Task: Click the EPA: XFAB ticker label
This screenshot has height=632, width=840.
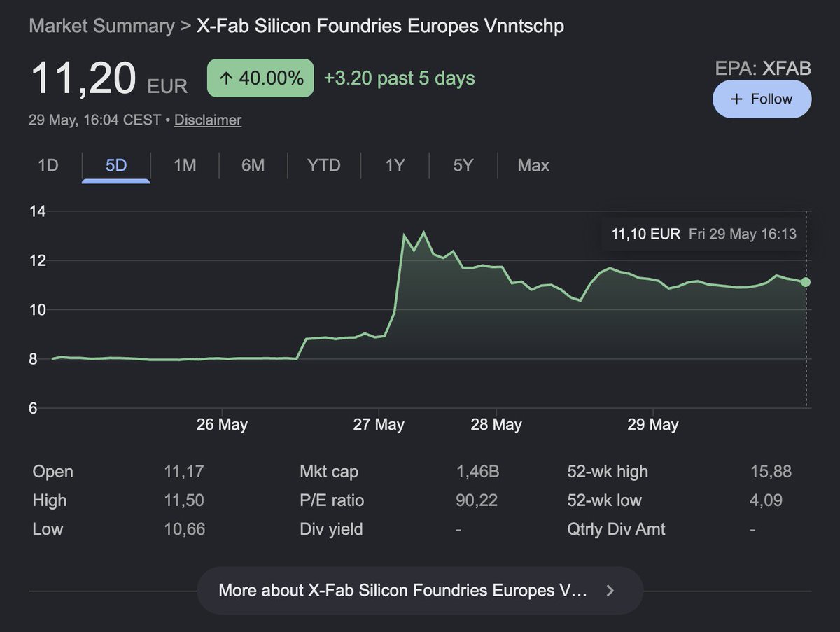Action: coord(763,68)
